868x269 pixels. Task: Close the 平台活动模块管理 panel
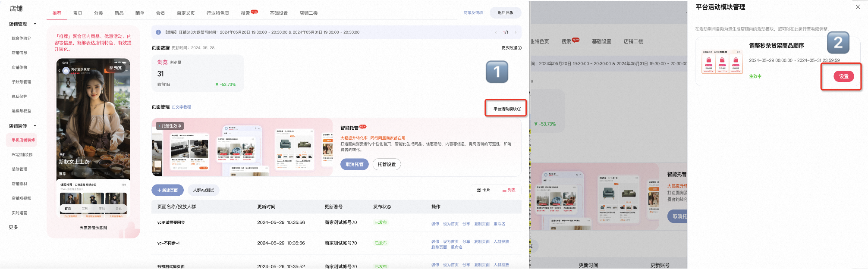(858, 7)
